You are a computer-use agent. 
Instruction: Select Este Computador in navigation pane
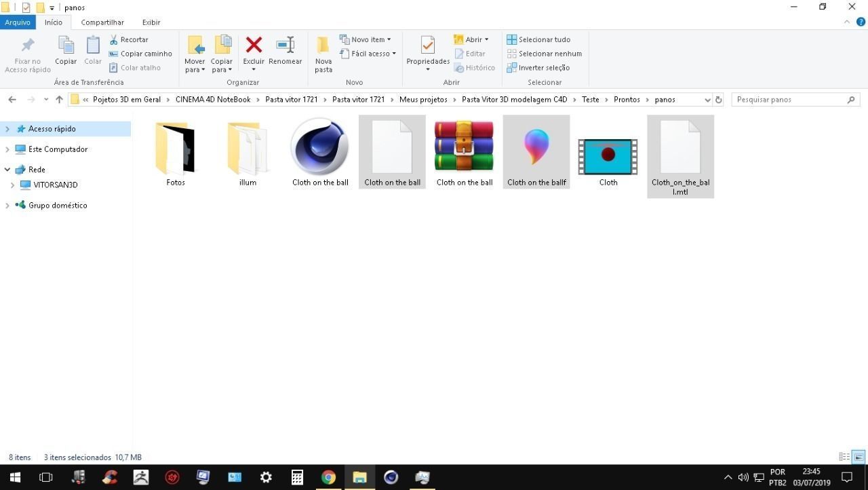tap(52, 149)
